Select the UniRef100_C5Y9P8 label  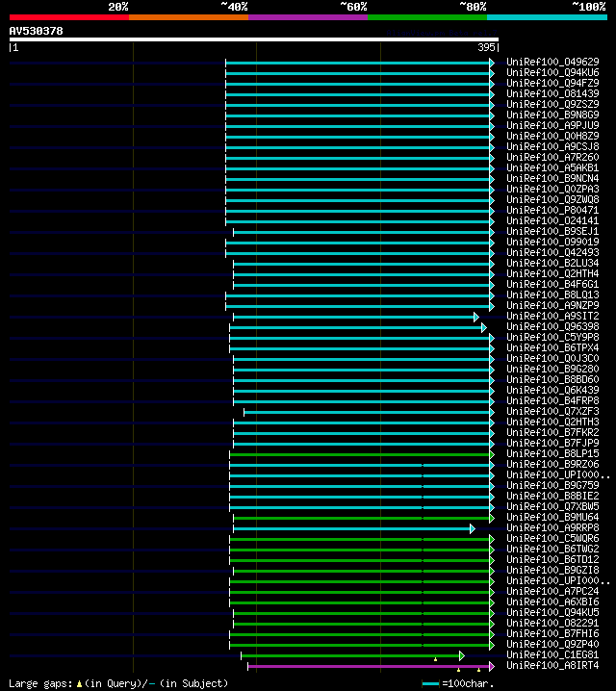pos(552,337)
